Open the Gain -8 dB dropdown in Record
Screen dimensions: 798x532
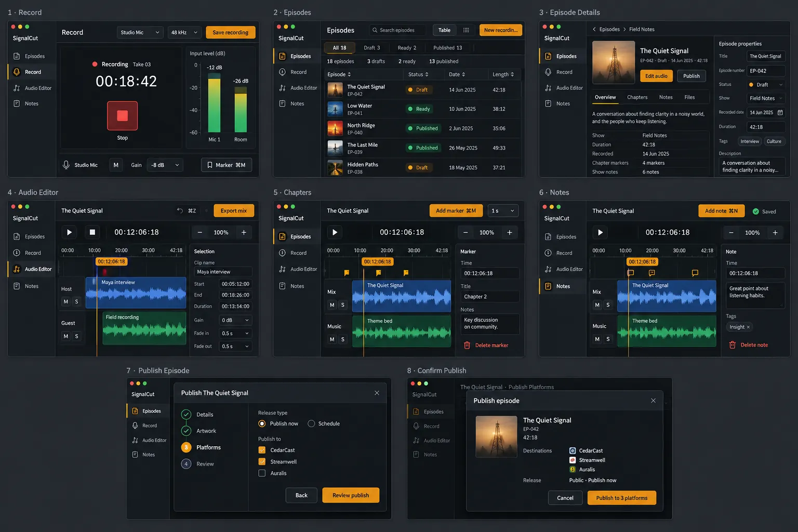pos(165,165)
